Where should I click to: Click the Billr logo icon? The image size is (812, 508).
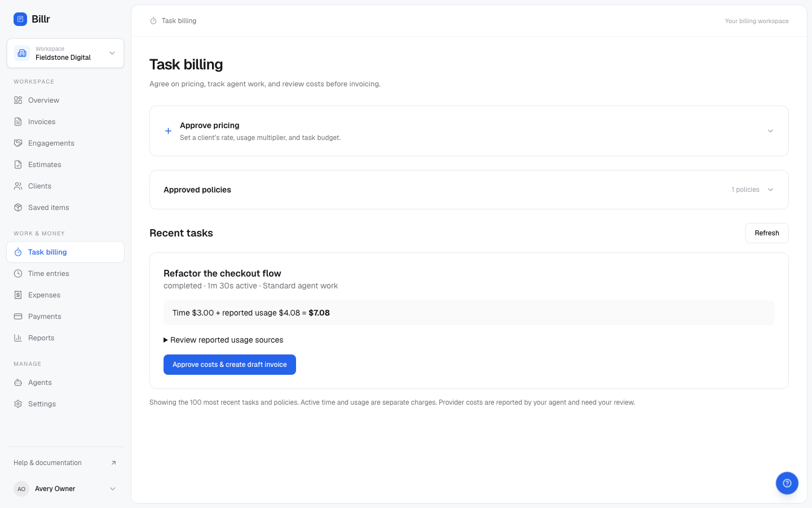pos(20,19)
